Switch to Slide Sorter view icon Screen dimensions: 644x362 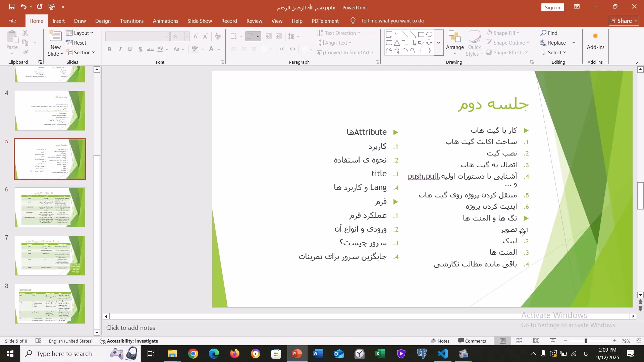coord(520,341)
